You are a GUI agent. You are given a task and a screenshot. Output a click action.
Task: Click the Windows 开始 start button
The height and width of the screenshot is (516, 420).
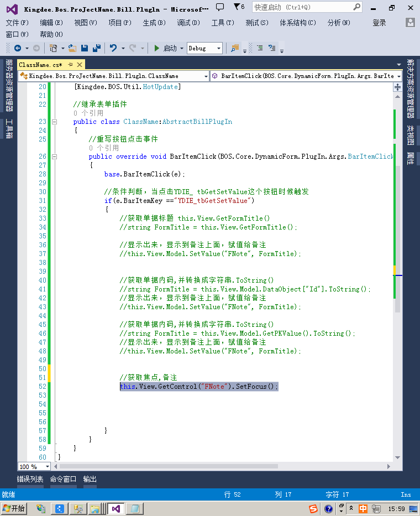coord(13,508)
